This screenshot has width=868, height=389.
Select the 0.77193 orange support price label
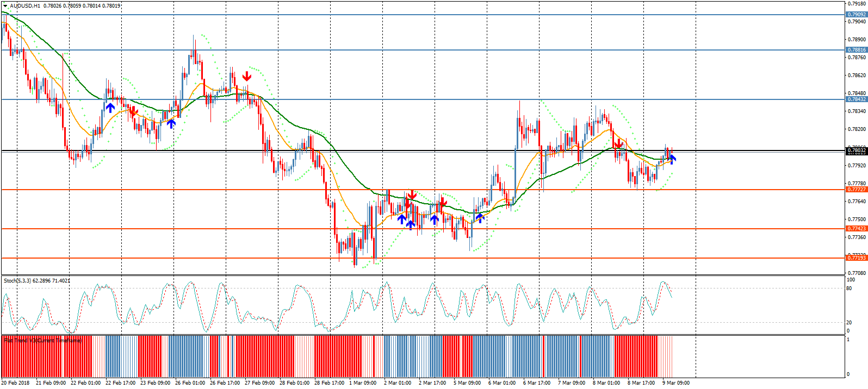pos(856,258)
